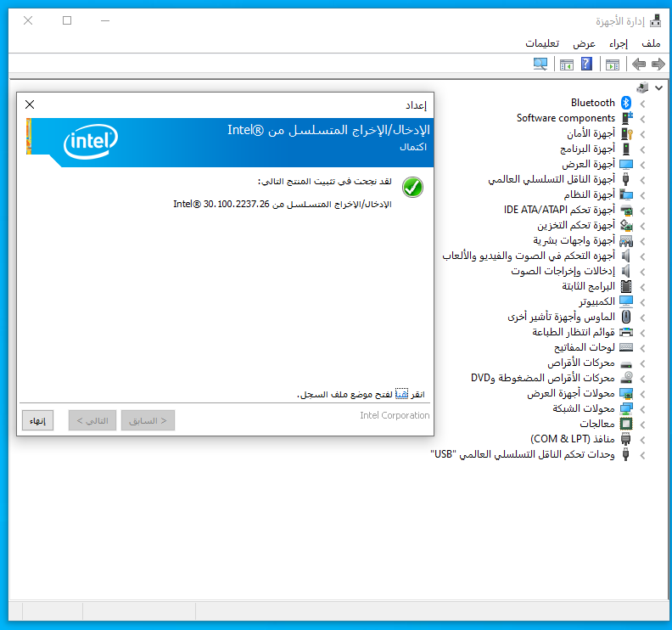Expand the محركات الأقراص node
Viewport: 672px width, 630px height.
642,363
